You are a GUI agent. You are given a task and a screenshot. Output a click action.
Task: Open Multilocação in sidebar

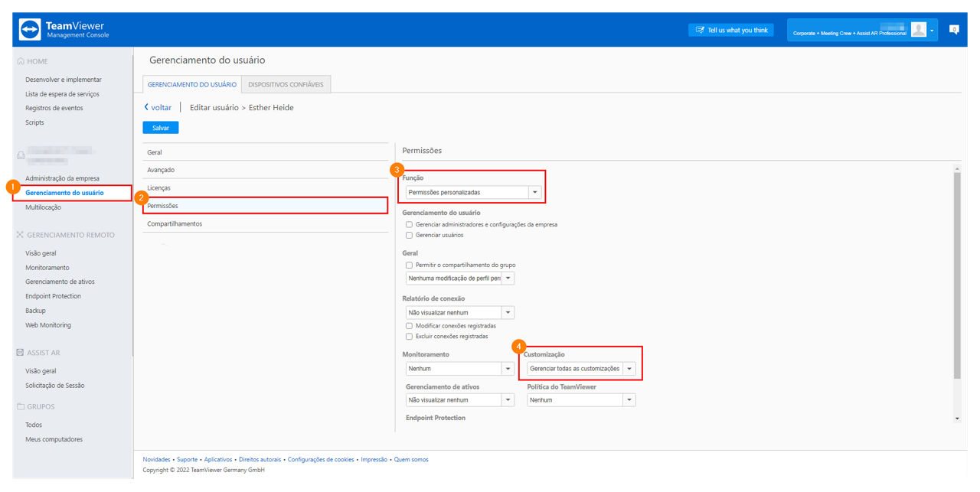43,207
